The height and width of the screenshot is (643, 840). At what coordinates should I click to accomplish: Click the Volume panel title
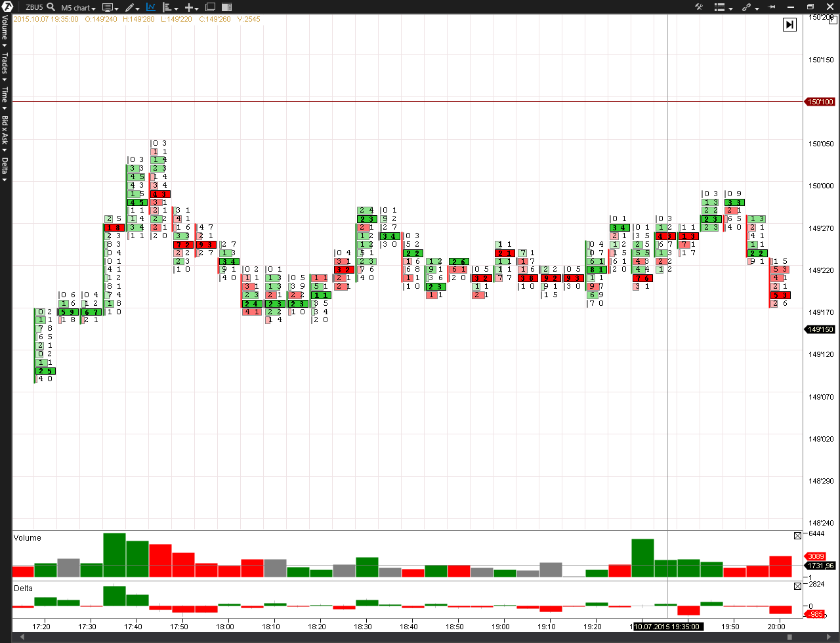[28, 538]
